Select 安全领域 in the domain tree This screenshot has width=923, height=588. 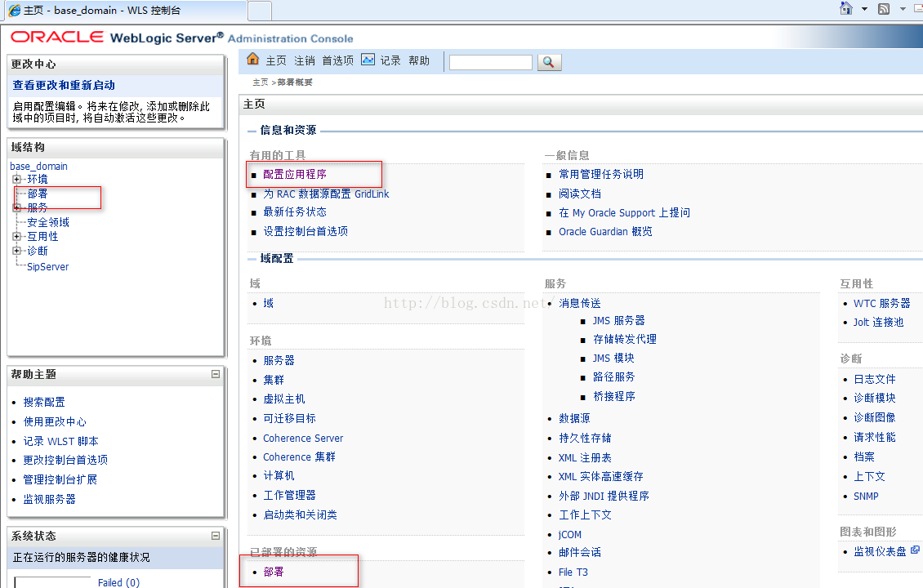pos(48,222)
